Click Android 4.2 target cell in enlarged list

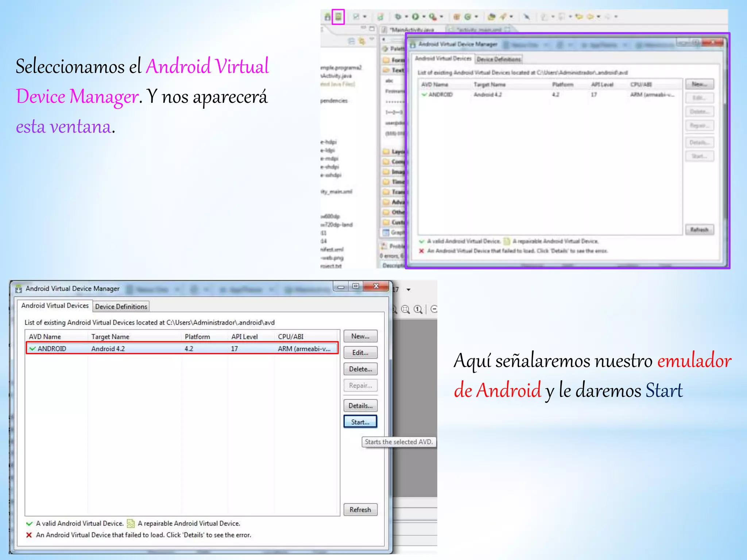108,349
